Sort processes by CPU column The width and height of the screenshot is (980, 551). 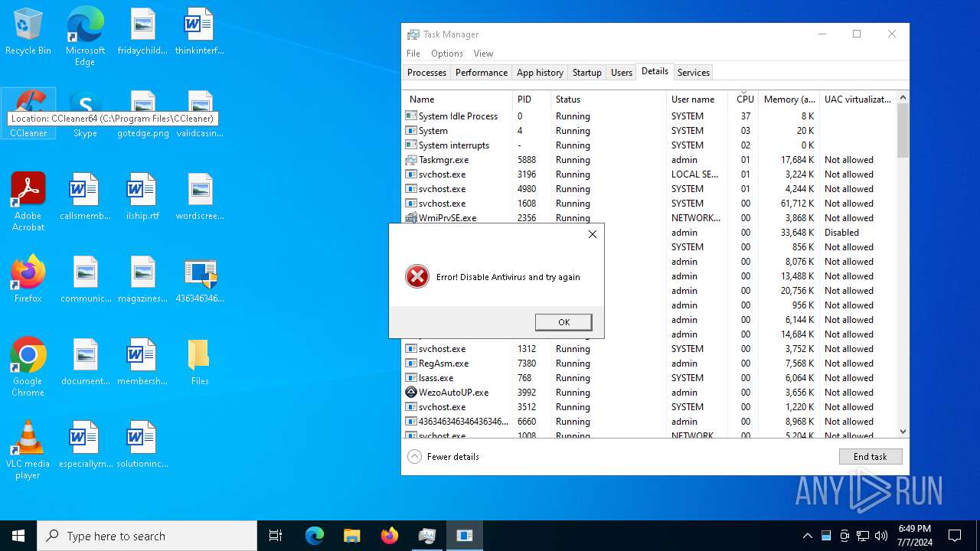point(744,99)
